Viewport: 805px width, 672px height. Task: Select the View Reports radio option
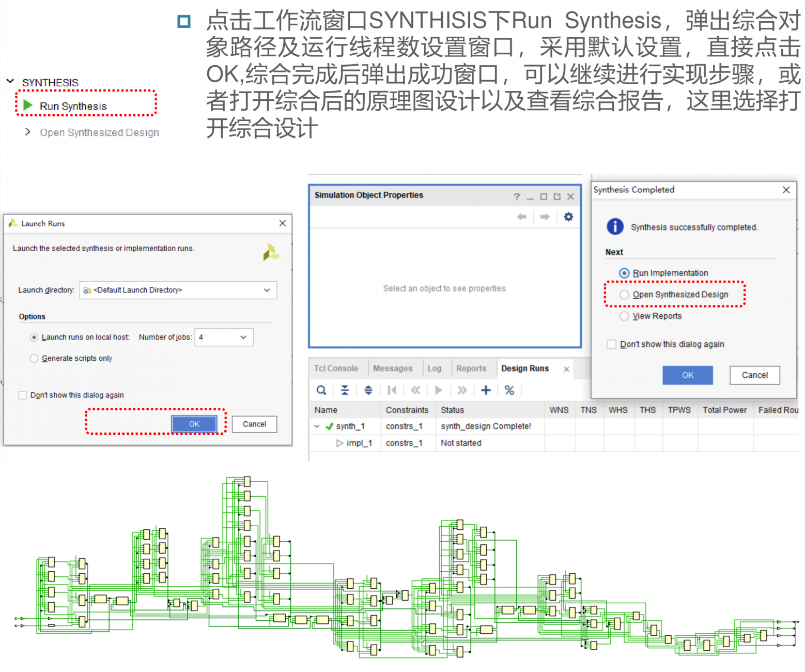(624, 316)
